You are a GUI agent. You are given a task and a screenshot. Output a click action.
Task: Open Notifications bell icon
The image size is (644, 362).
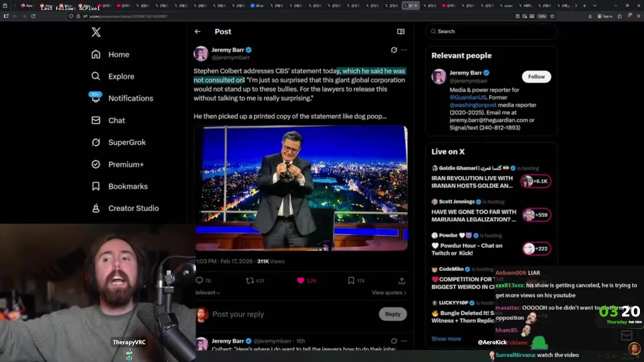[96, 98]
